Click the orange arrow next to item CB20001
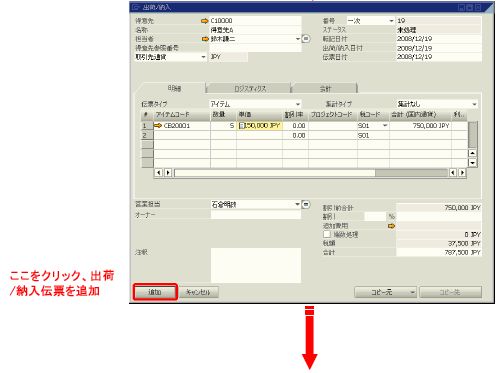This screenshot has height=373, width=498. (x=158, y=126)
